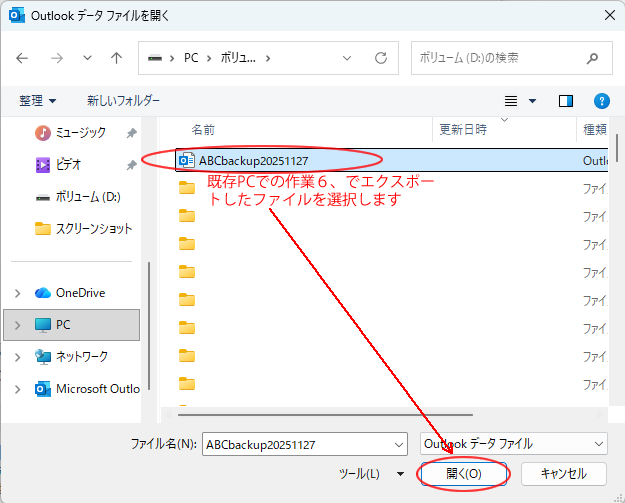Open スクリーンショット folder in the sidebar
625x503 pixels.
click(x=83, y=229)
